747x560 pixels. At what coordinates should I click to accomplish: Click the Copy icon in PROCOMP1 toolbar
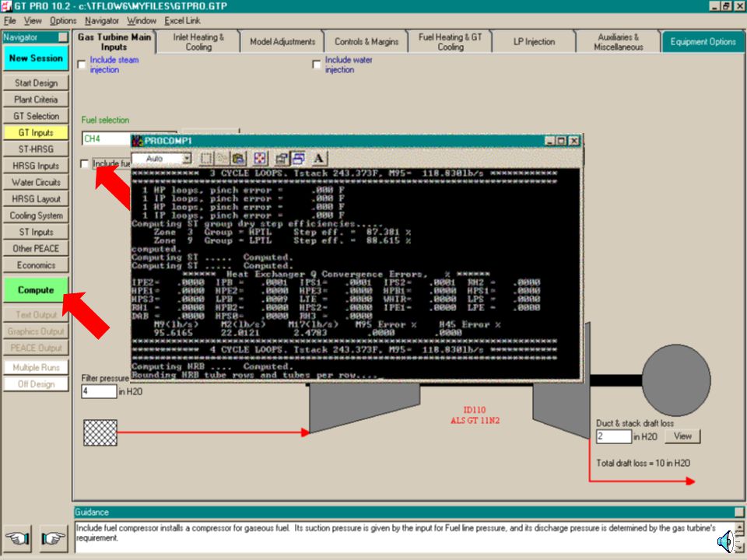pos(222,159)
